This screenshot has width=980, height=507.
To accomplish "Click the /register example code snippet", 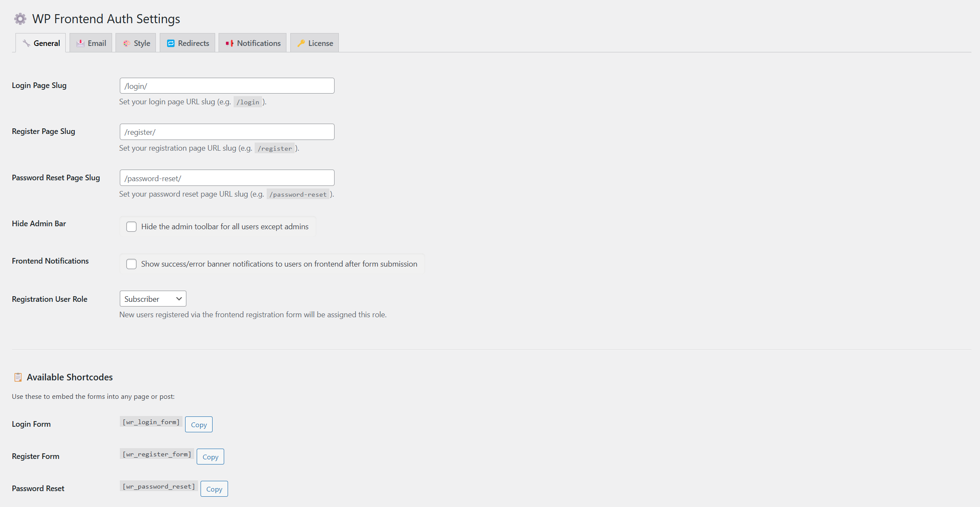I will click(x=275, y=149).
